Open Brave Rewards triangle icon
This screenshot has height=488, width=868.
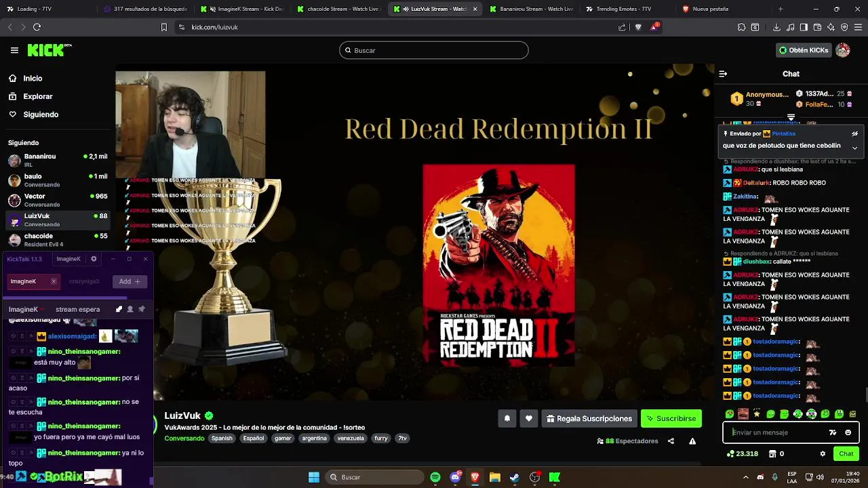654,27
